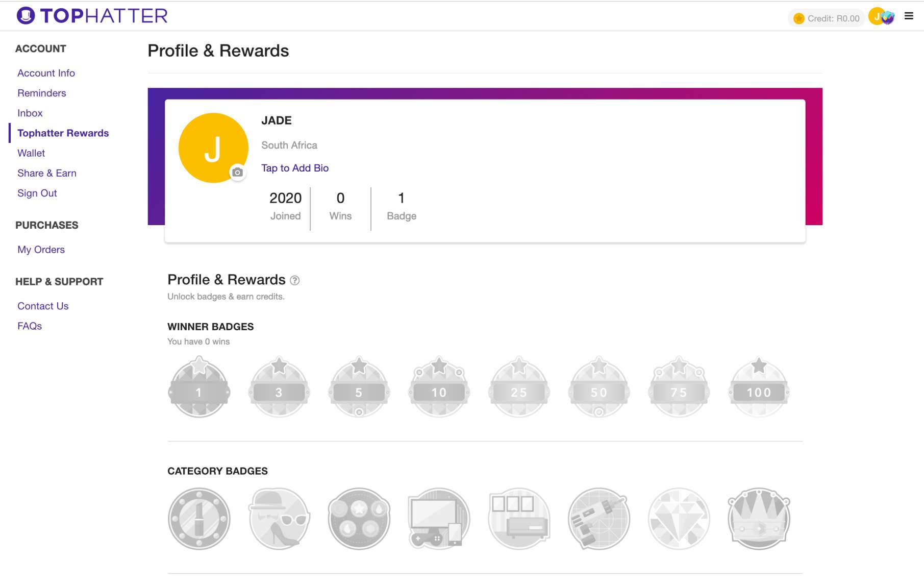Open My Orders under Purchases
Screen dimensions: 924x586
[41, 250]
